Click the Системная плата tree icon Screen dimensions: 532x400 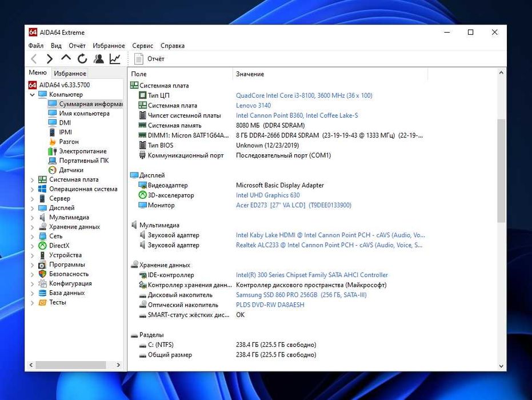42,179
